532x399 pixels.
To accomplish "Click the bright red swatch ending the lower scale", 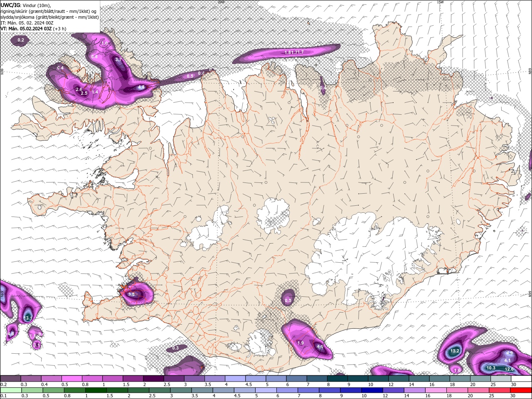I will click(x=521, y=390).
